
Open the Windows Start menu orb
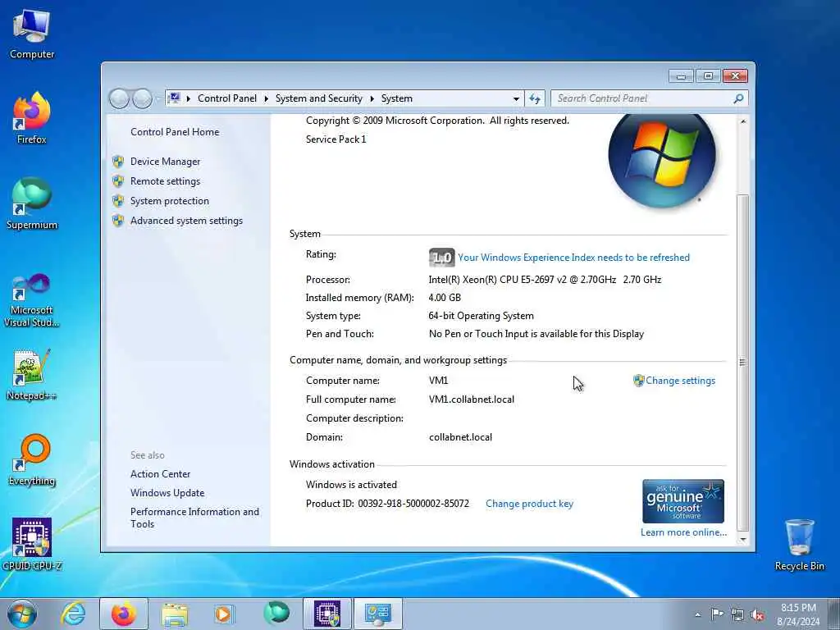pos(22,614)
